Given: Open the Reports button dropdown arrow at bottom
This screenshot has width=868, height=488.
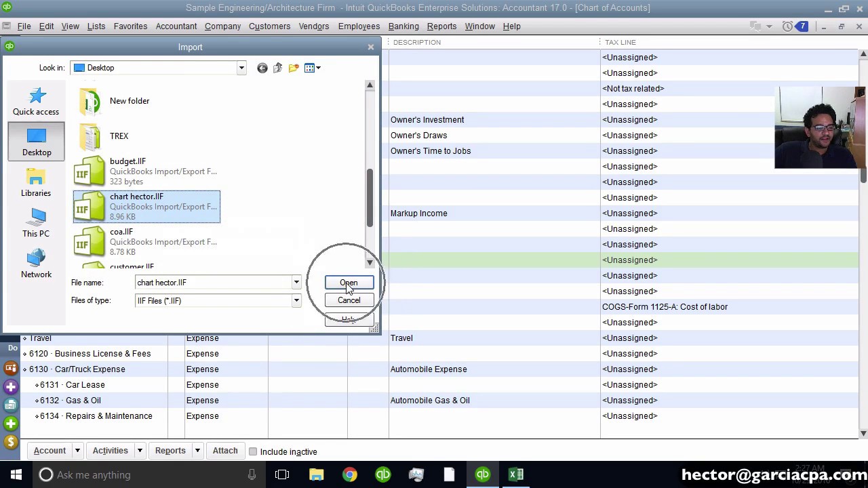Looking at the screenshot, I should coord(197,451).
